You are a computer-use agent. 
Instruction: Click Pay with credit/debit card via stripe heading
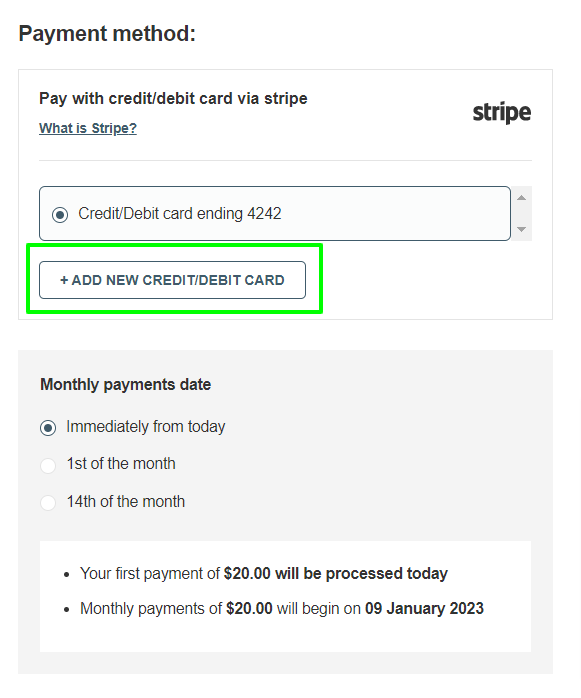pos(173,98)
